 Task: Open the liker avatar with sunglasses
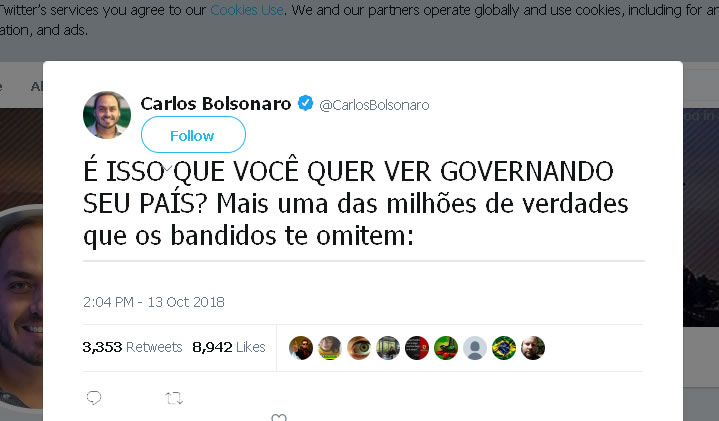coord(301,348)
